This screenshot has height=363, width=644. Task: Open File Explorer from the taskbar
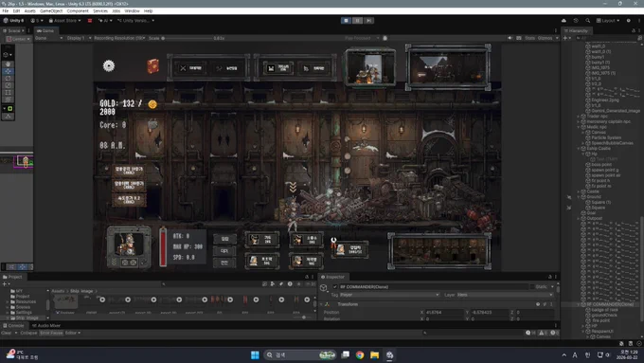375,355
